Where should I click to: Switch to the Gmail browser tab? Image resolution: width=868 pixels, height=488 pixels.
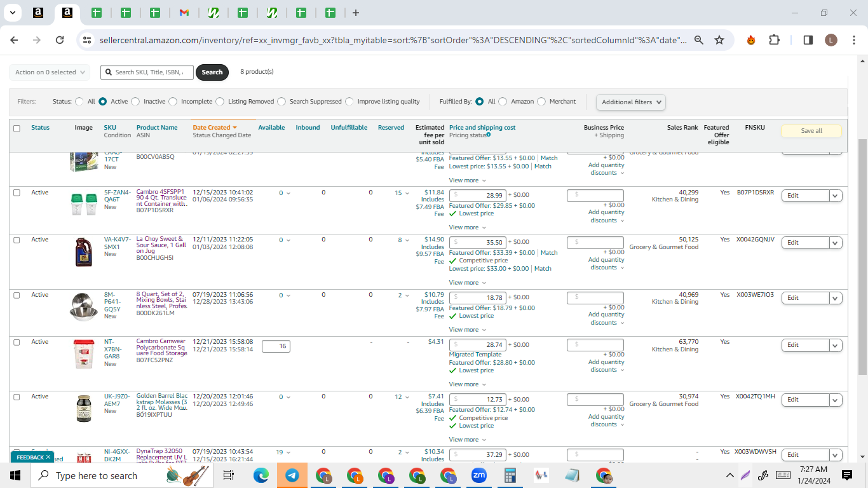pyautogui.click(x=184, y=13)
